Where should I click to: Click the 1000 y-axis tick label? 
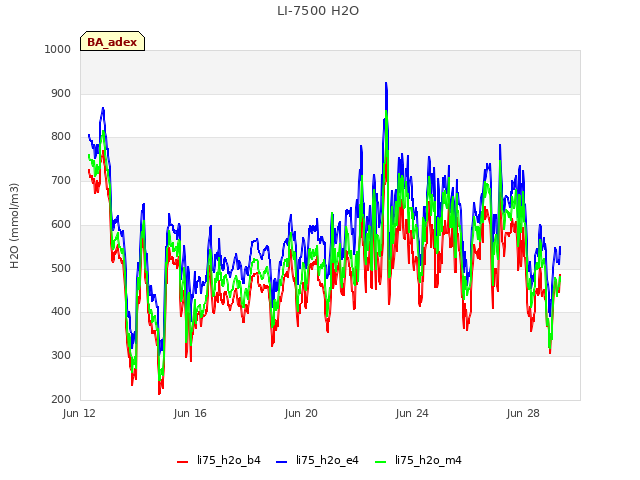click(x=58, y=49)
